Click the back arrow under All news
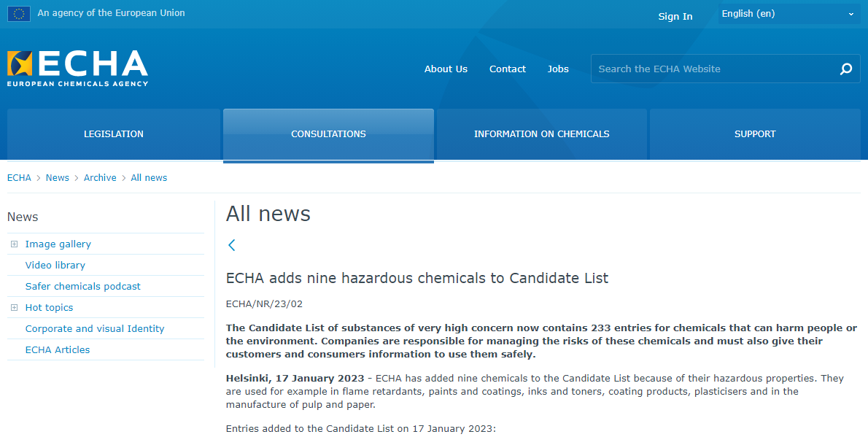This screenshot has height=437, width=868. [232, 245]
